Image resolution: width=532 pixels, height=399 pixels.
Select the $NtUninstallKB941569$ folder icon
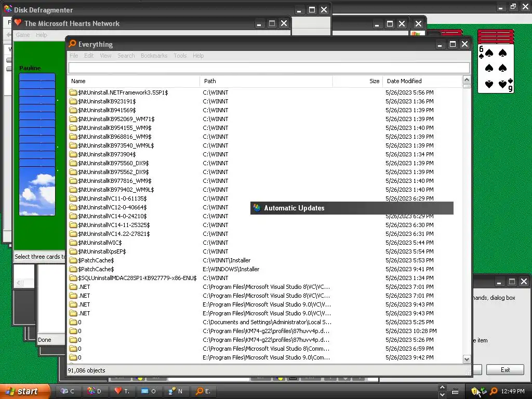[x=73, y=110]
